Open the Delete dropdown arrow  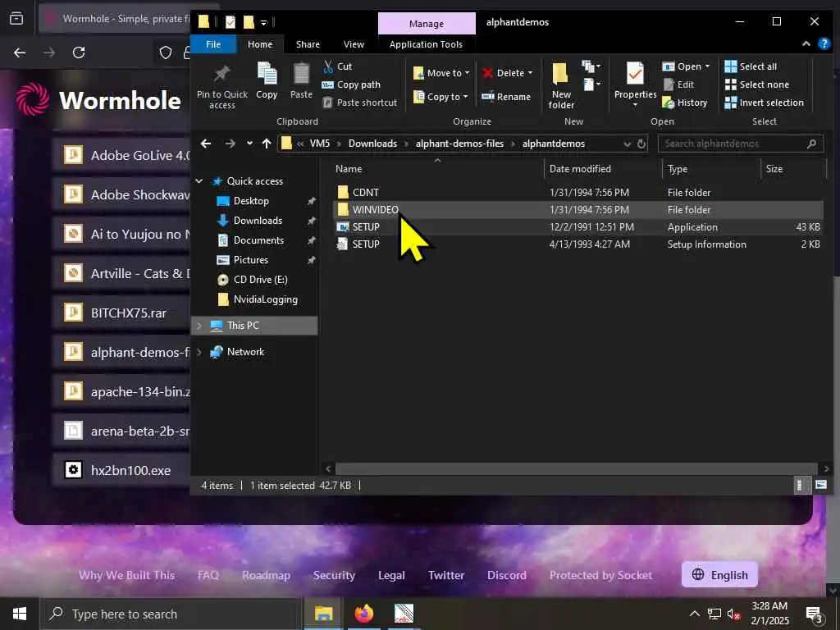coord(531,73)
